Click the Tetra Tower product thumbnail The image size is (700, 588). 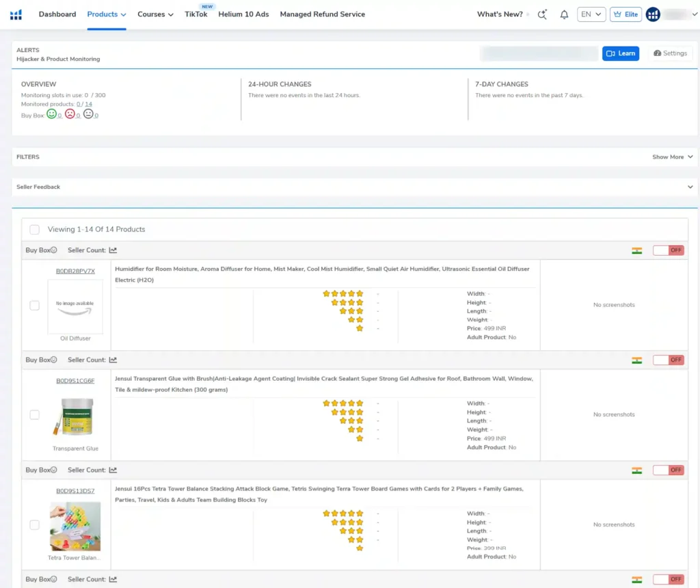[75, 526]
